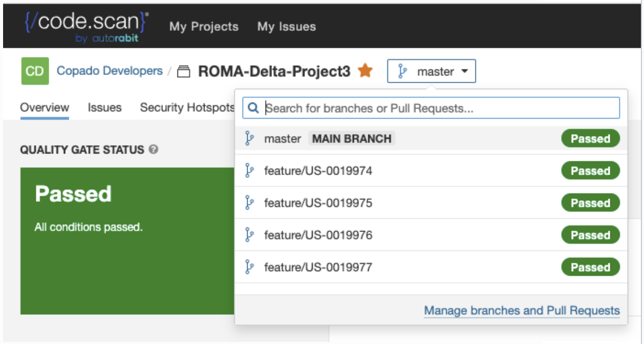
Task: Click branch icon beside feature/US-0019977
Action: pos(250,267)
